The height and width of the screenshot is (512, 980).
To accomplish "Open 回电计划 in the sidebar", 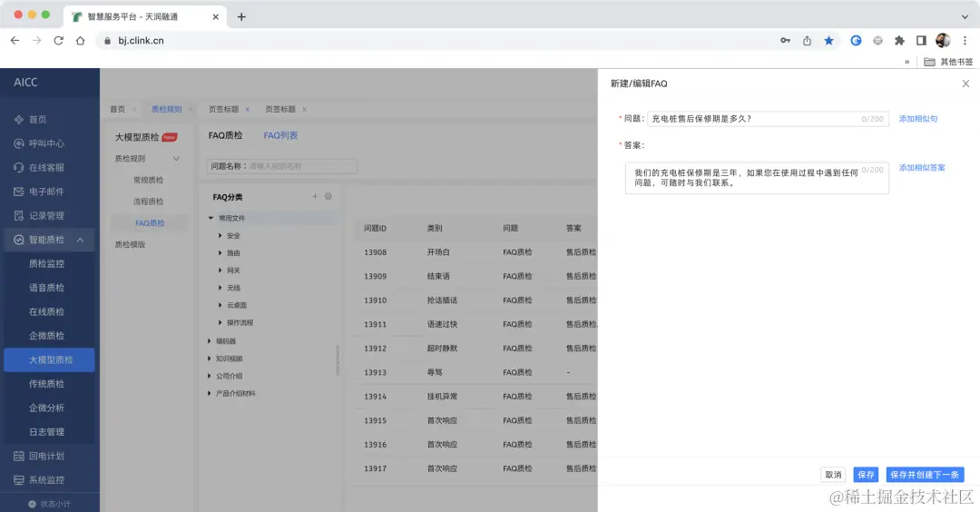I will pos(47,456).
